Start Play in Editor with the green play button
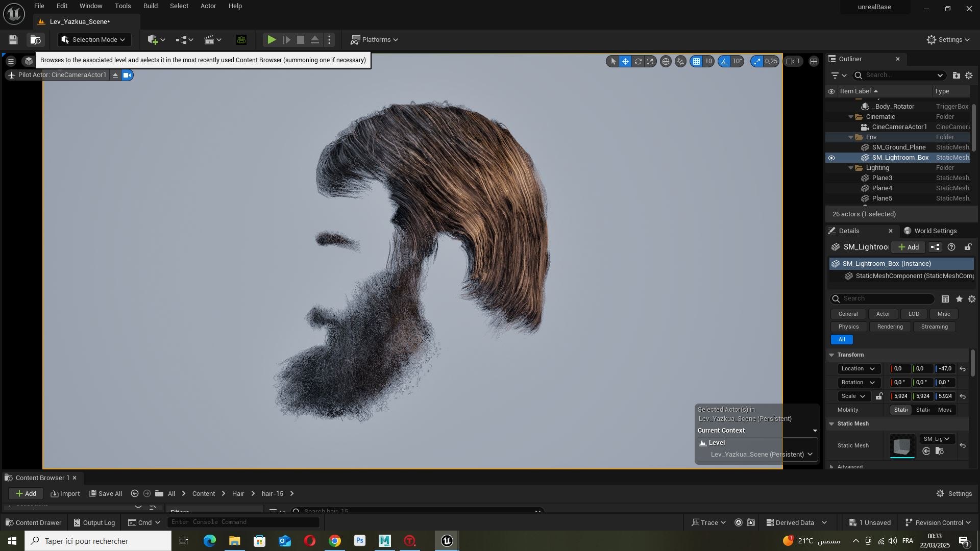Image resolution: width=980 pixels, height=551 pixels. [x=272, y=40]
